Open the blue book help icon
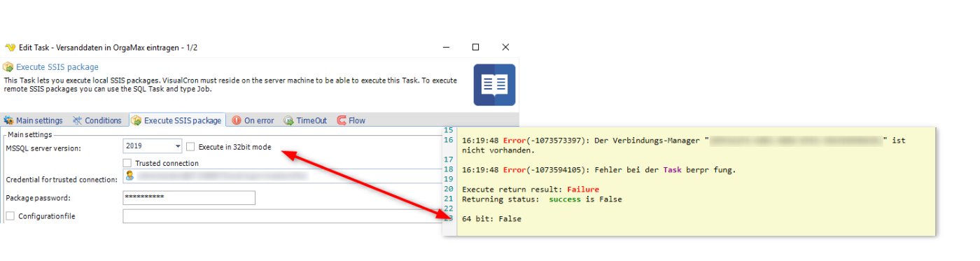This screenshot has height=261, width=980. click(x=494, y=85)
